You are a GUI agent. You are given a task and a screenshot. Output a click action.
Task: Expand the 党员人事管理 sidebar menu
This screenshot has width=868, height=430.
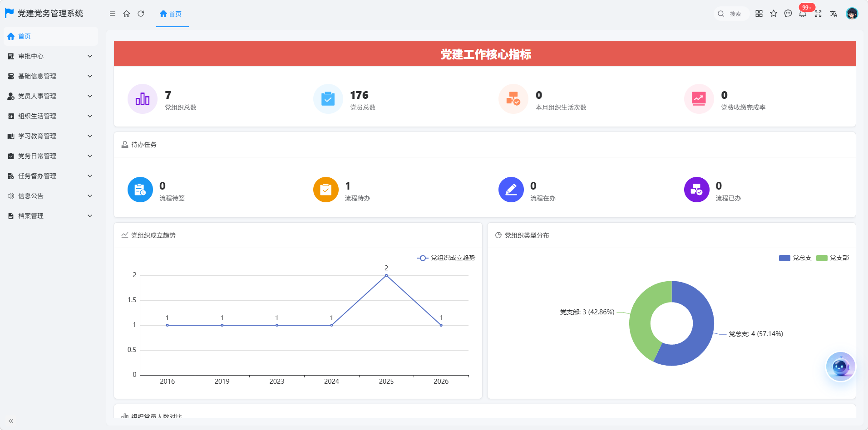pyautogui.click(x=51, y=96)
